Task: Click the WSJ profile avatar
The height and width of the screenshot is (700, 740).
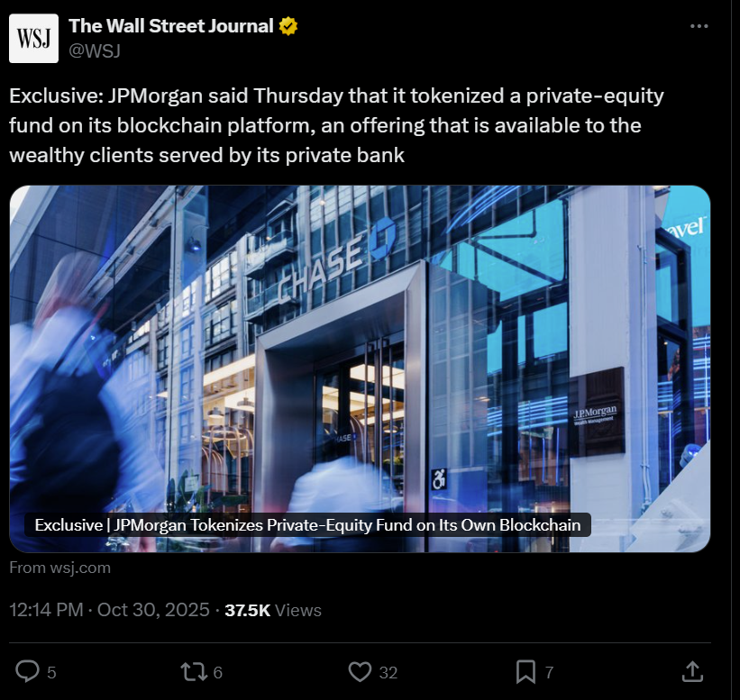Action: [33, 39]
